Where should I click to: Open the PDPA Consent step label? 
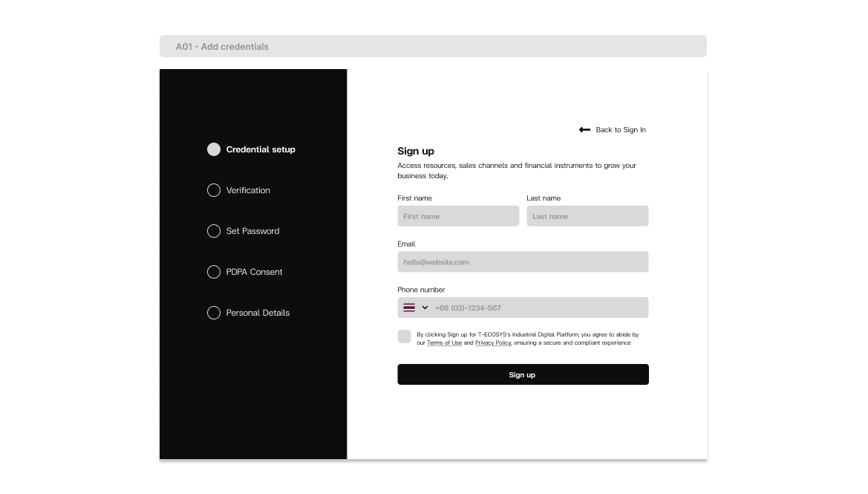point(254,272)
